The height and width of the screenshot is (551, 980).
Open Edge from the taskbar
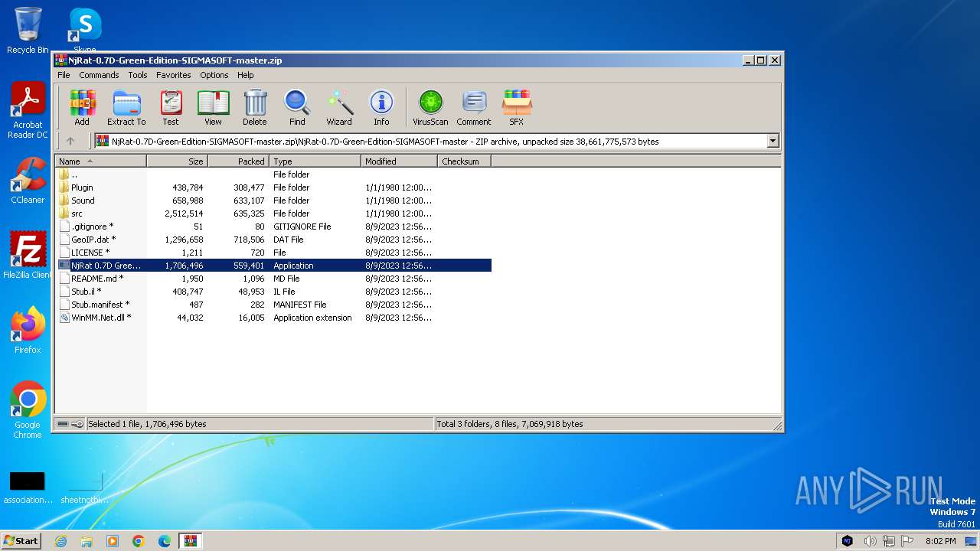point(165,541)
